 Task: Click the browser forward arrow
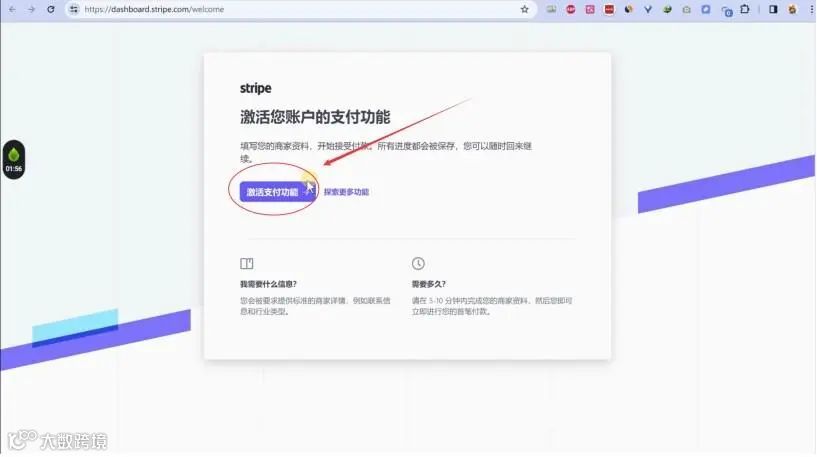click(31, 9)
